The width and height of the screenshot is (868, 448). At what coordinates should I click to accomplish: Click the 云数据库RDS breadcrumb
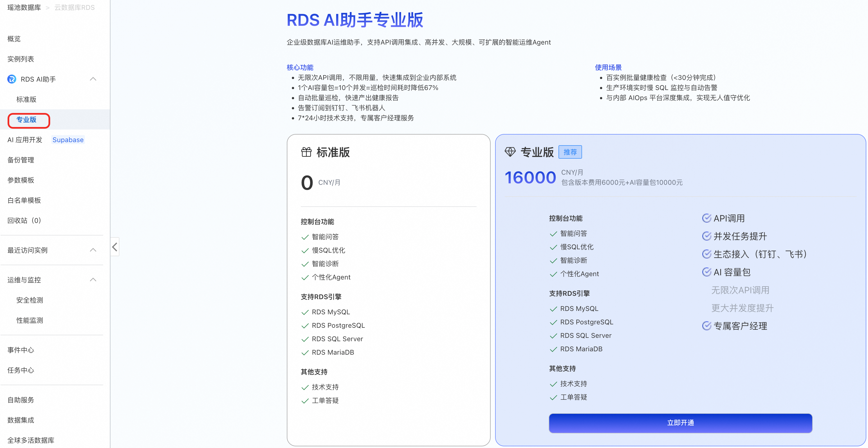(75, 7)
